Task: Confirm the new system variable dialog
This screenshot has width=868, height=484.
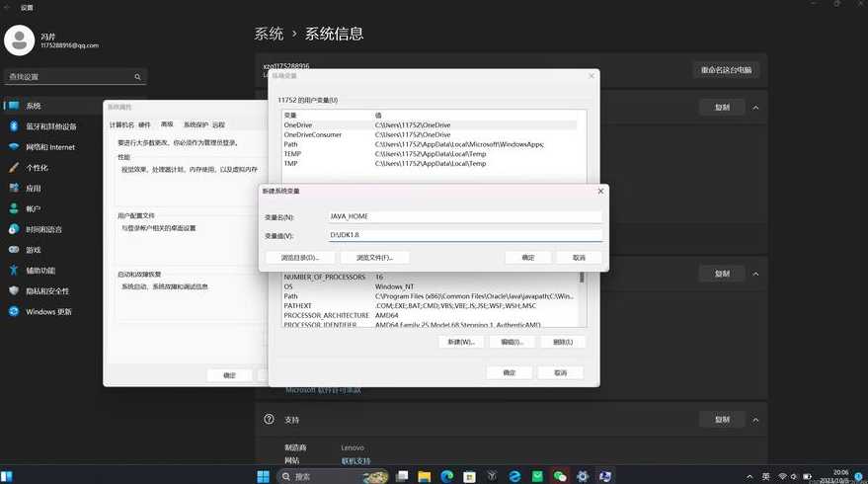Action: [528, 258]
